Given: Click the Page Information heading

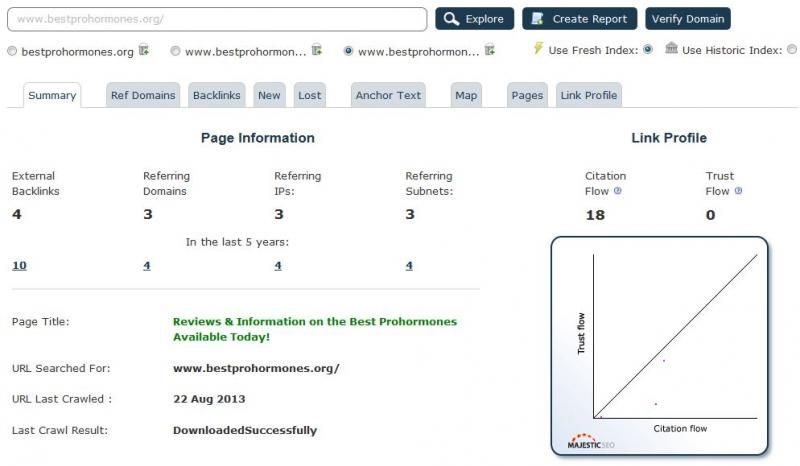Looking at the screenshot, I should tap(258, 138).
